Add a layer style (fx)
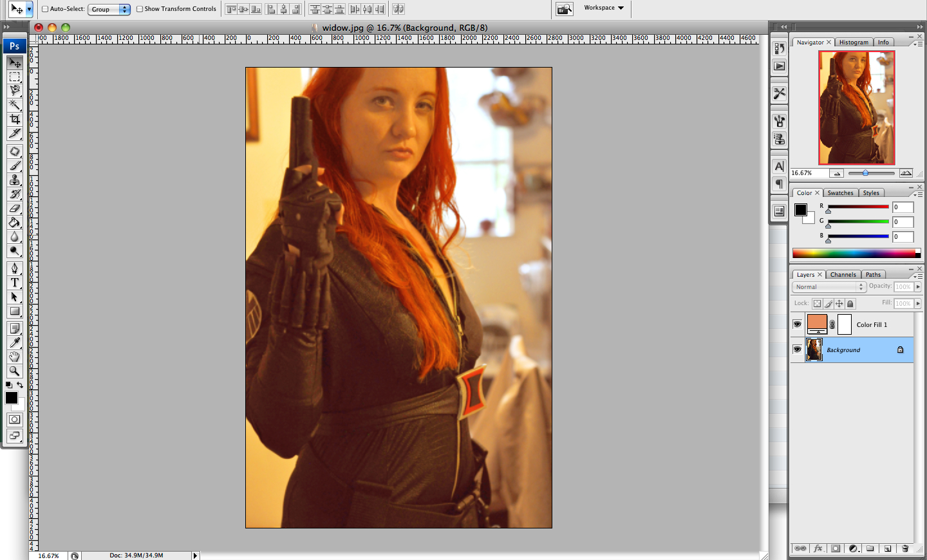 tap(818, 548)
